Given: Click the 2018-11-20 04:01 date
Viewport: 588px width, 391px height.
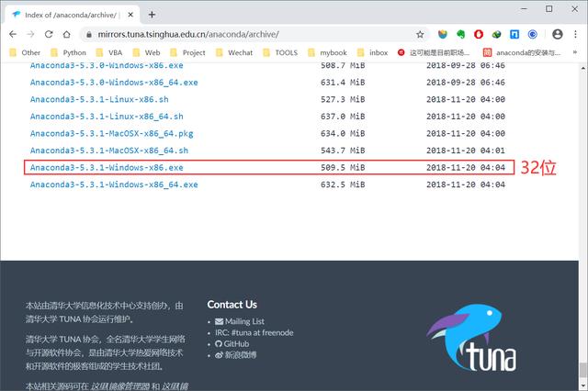Looking at the screenshot, I should click(466, 151).
